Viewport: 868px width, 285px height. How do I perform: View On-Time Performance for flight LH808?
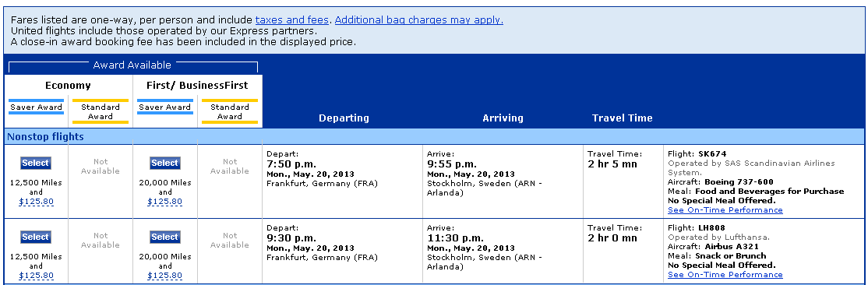click(x=725, y=275)
